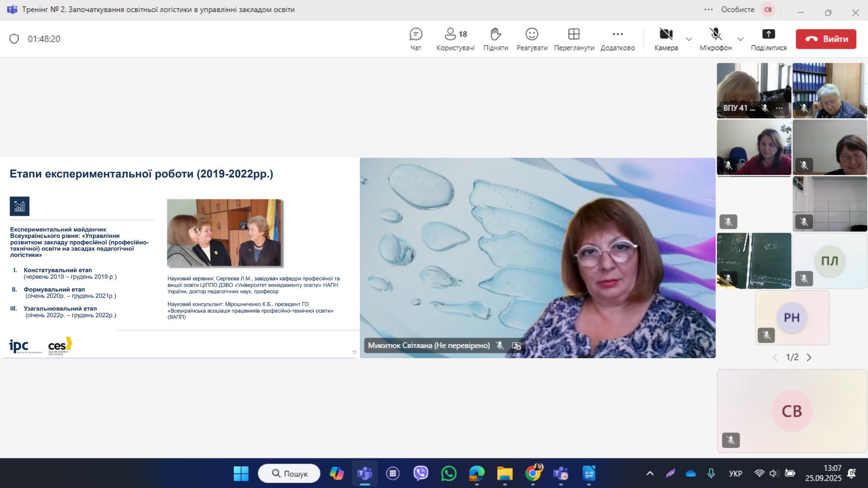Open the Додатково more actions menu
This screenshot has height=488, width=868.
pyautogui.click(x=618, y=34)
